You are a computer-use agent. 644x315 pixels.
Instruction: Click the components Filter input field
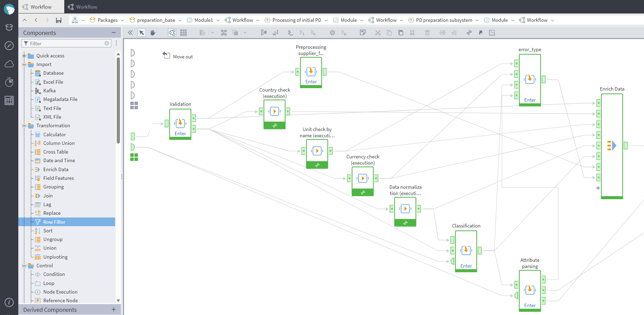[x=66, y=44]
